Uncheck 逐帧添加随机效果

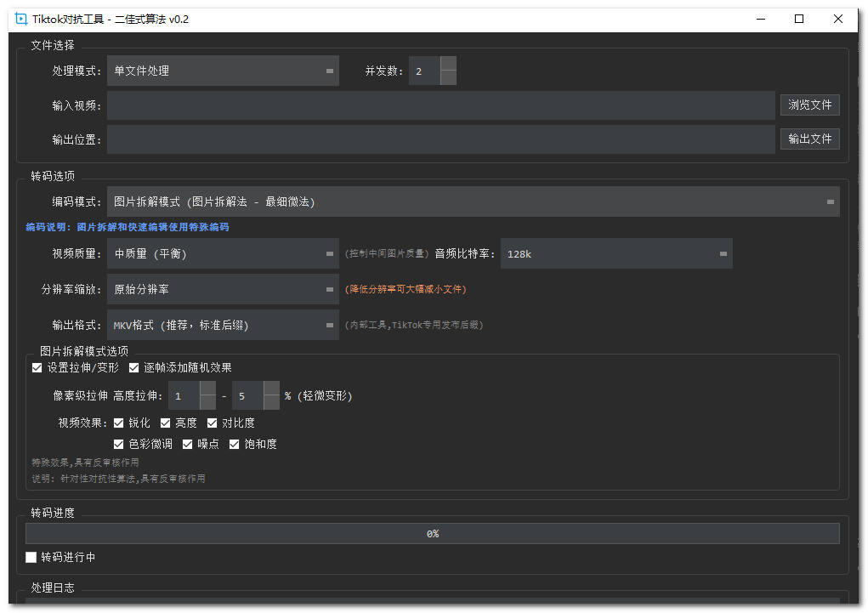pyautogui.click(x=133, y=367)
